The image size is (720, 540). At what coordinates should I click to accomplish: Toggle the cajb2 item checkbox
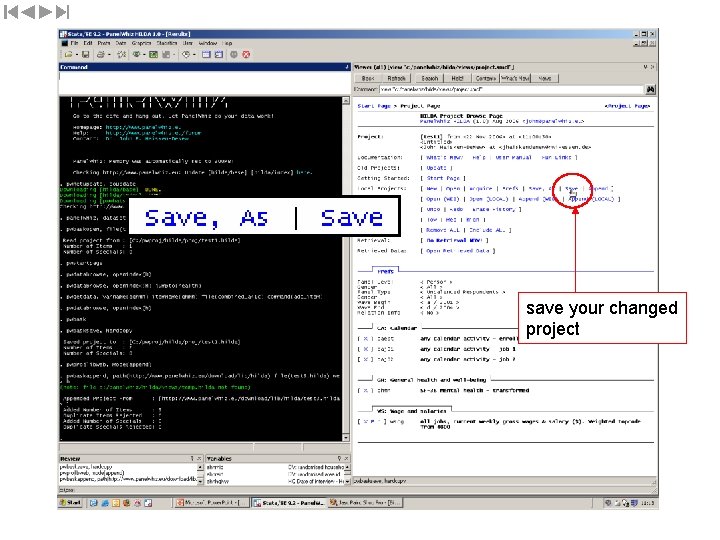[x=366, y=360]
